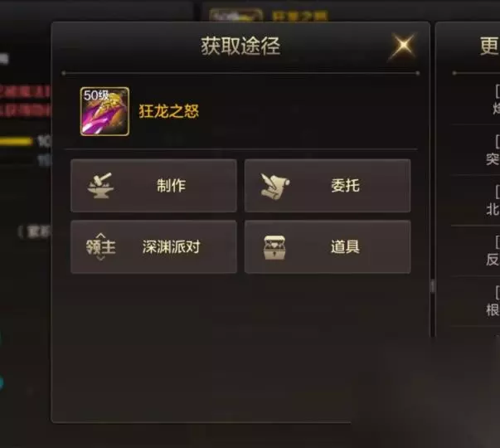Click the 领主 lord icon

pos(100,246)
